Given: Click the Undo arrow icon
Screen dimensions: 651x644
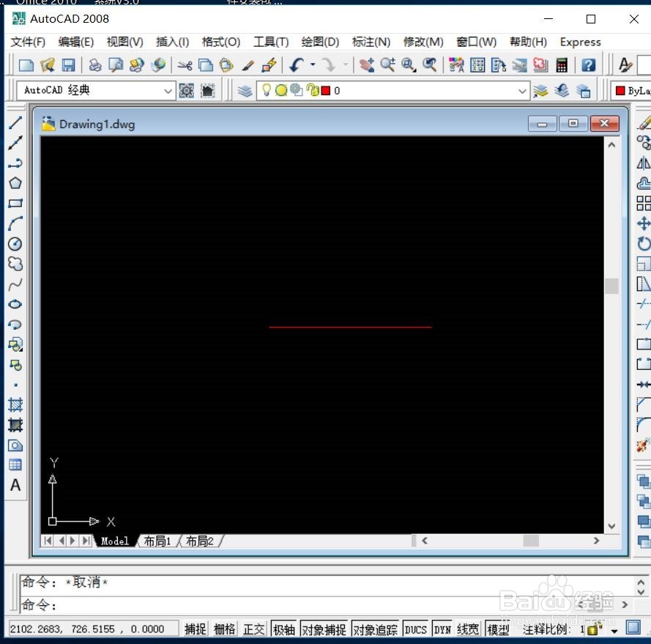Looking at the screenshot, I should [x=297, y=65].
